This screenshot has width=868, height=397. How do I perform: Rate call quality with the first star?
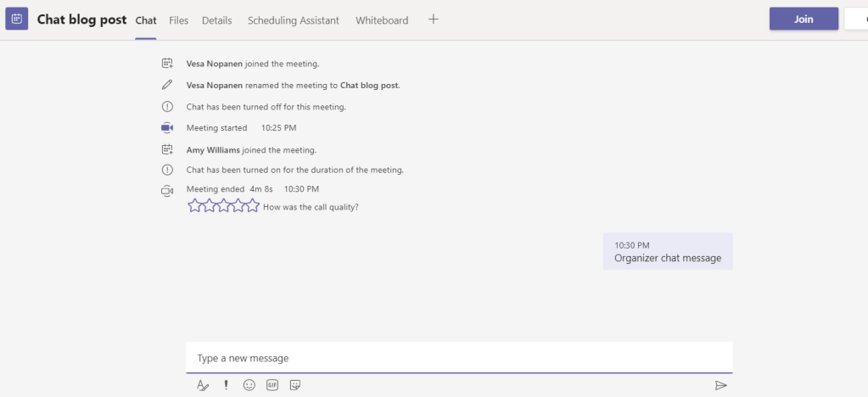coord(195,205)
